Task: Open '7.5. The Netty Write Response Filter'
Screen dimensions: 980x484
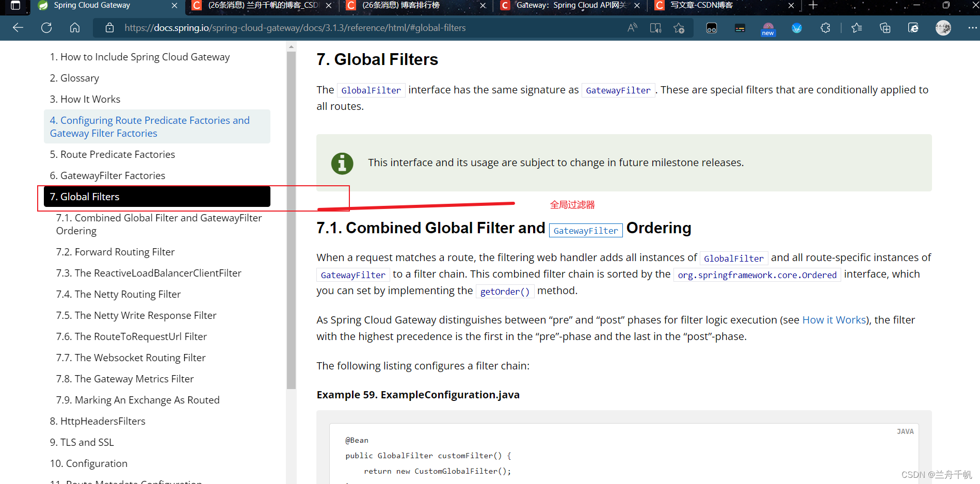Action: click(136, 315)
